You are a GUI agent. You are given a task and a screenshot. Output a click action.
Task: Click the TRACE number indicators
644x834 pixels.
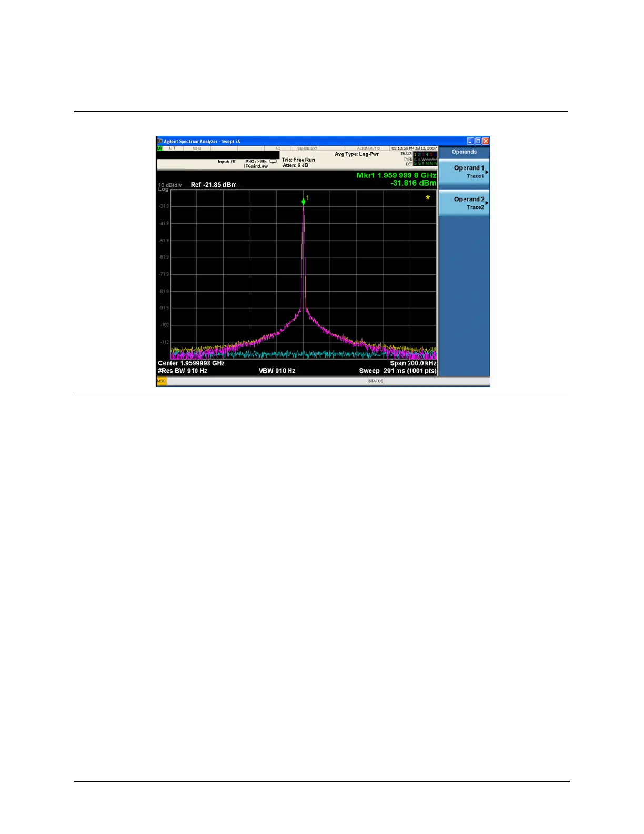point(425,154)
